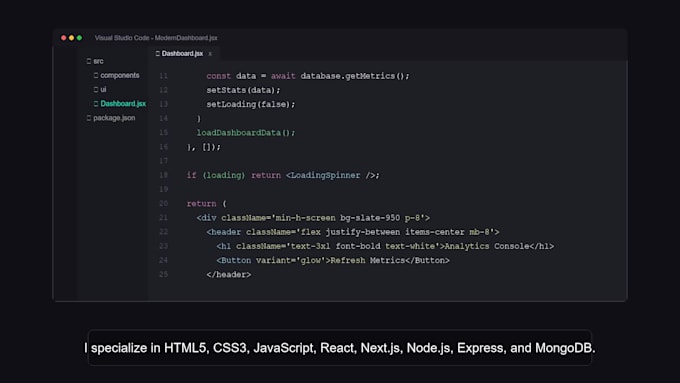The height and width of the screenshot is (383, 680).
Task: Click the src folder icon
Action: (89, 61)
